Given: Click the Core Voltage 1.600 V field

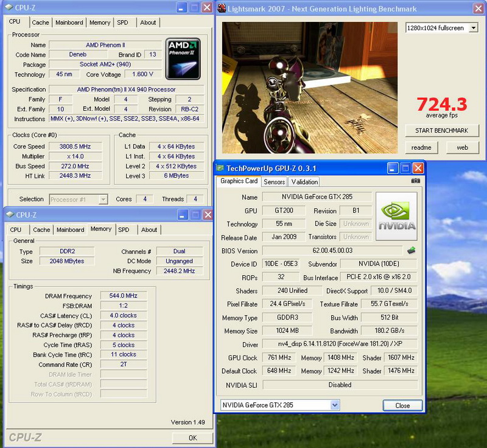Looking at the screenshot, I should coord(142,74).
